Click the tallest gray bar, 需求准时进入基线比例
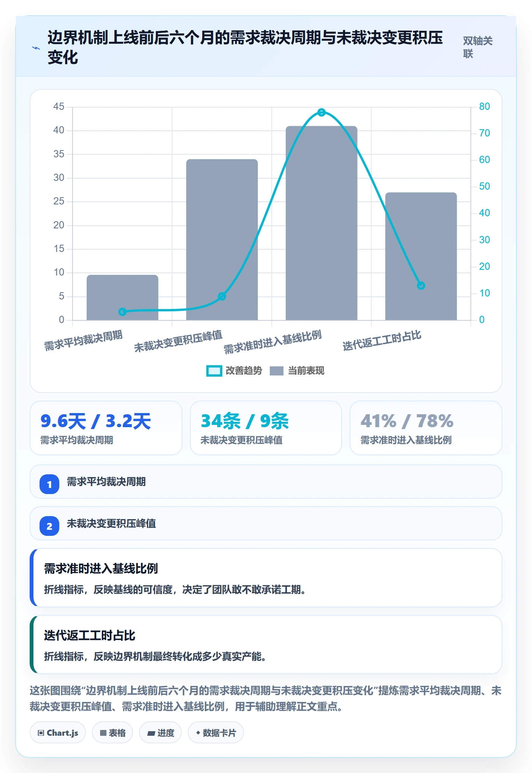The image size is (532, 773). [x=321, y=223]
